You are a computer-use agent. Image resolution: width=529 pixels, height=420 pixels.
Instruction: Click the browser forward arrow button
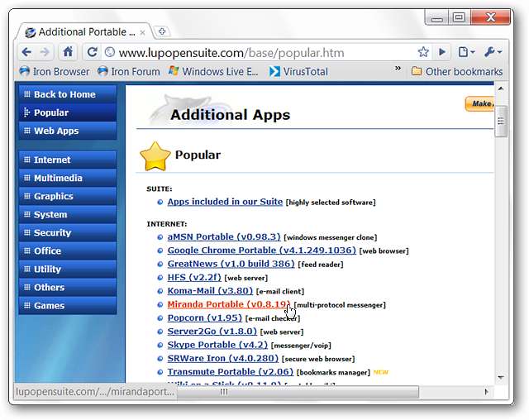pos(45,51)
